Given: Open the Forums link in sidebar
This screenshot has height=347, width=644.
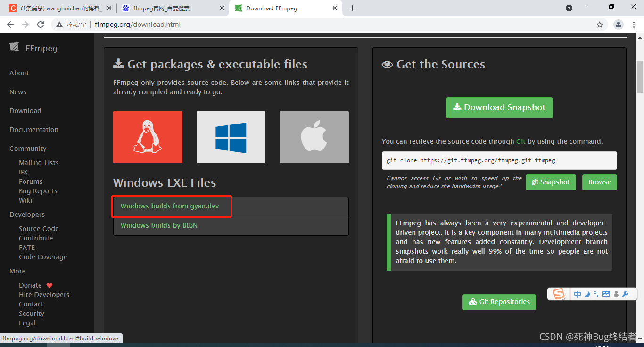Looking at the screenshot, I should (31, 182).
